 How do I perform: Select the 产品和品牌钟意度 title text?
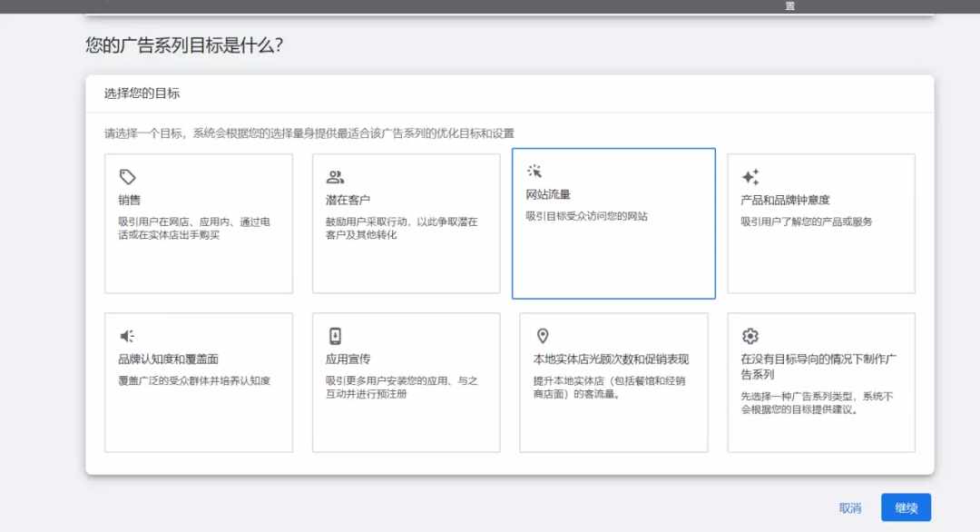pos(785,200)
